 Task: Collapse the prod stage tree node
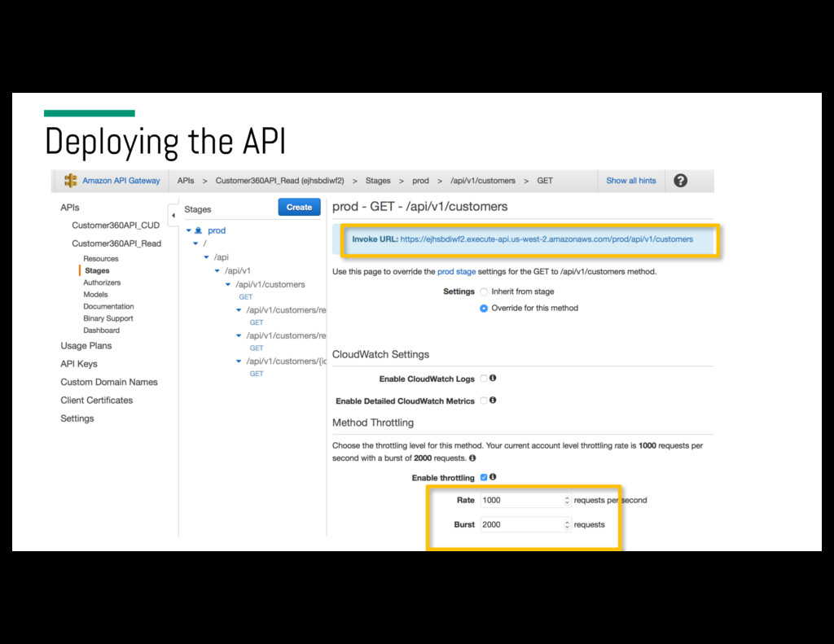coord(188,230)
